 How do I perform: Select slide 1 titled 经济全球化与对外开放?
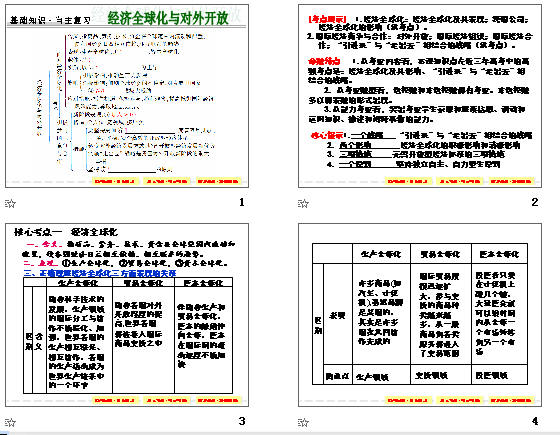[x=127, y=96]
